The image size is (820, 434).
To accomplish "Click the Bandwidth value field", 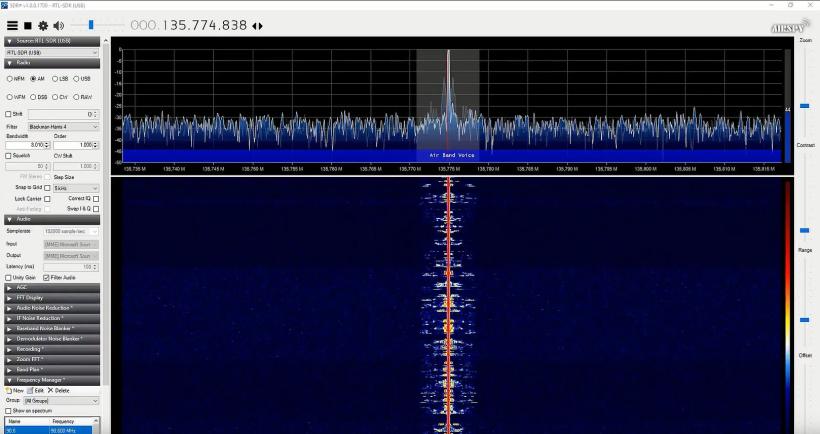I will (26, 145).
